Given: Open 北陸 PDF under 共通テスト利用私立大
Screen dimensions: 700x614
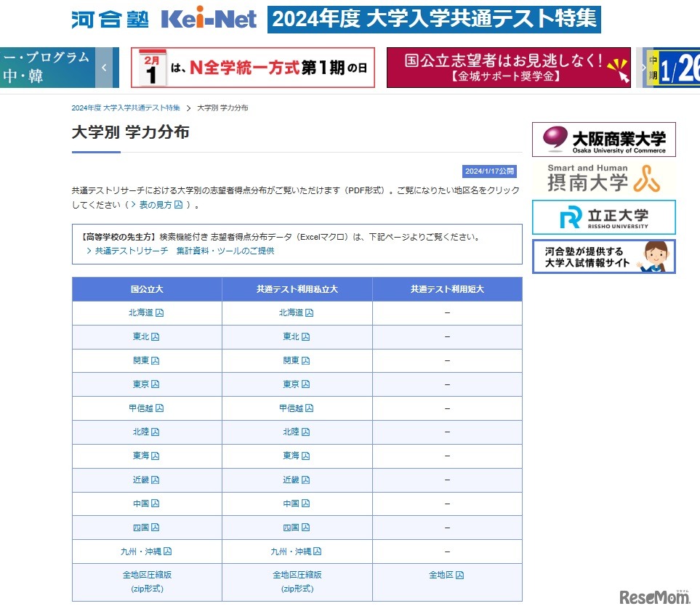Looking at the screenshot, I should pyautogui.click(x=297, y=432).
